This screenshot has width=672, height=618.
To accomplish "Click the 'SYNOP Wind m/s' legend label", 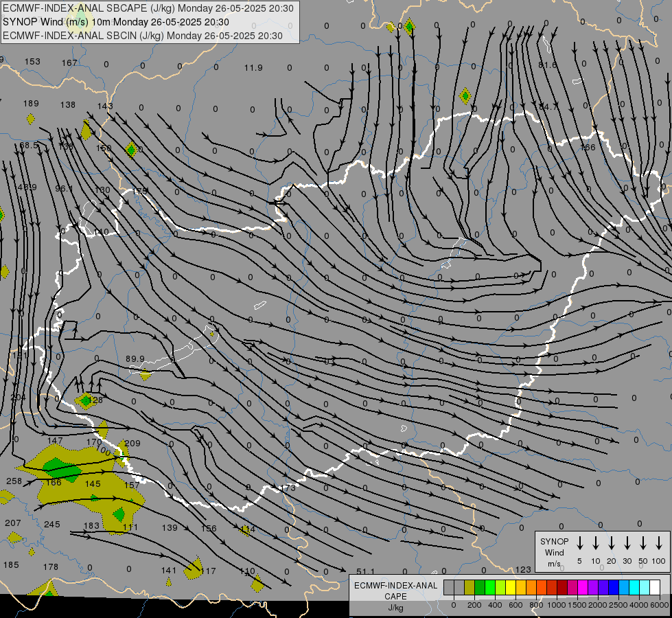I will click(554, 552).
